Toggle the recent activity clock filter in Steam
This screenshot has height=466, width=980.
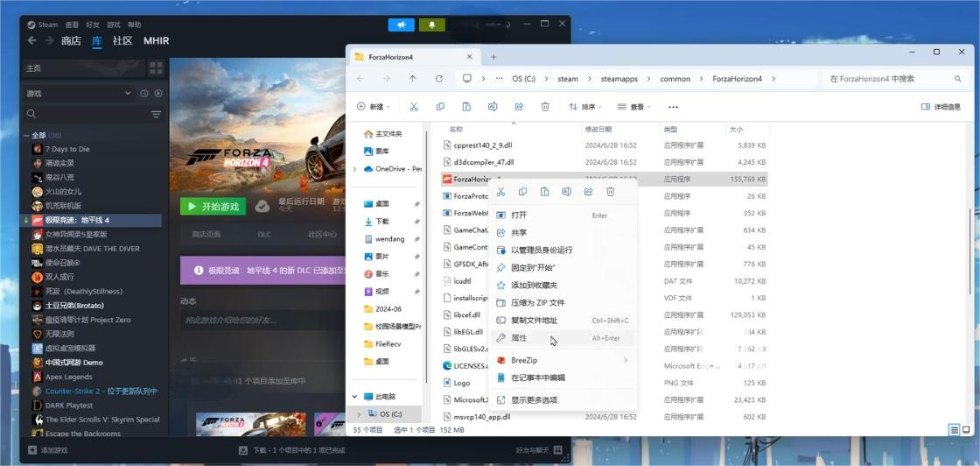144,93
